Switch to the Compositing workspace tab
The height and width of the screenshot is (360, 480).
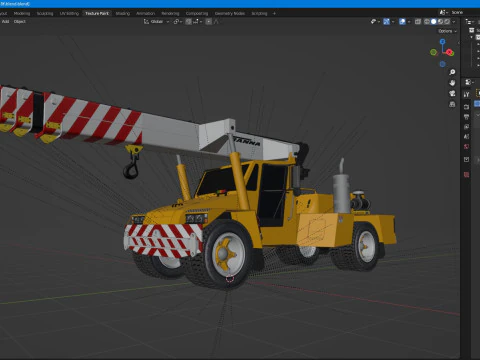(x=197, y=13)
